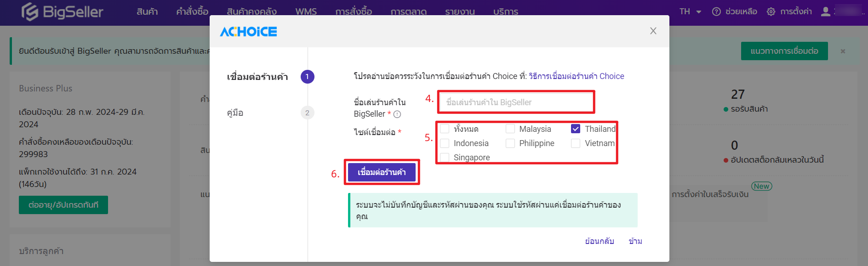This screenshot has height=266, width=868.
Task: Open the สินค้าคงคลัง menu
Action: click(x=252, y=11)
